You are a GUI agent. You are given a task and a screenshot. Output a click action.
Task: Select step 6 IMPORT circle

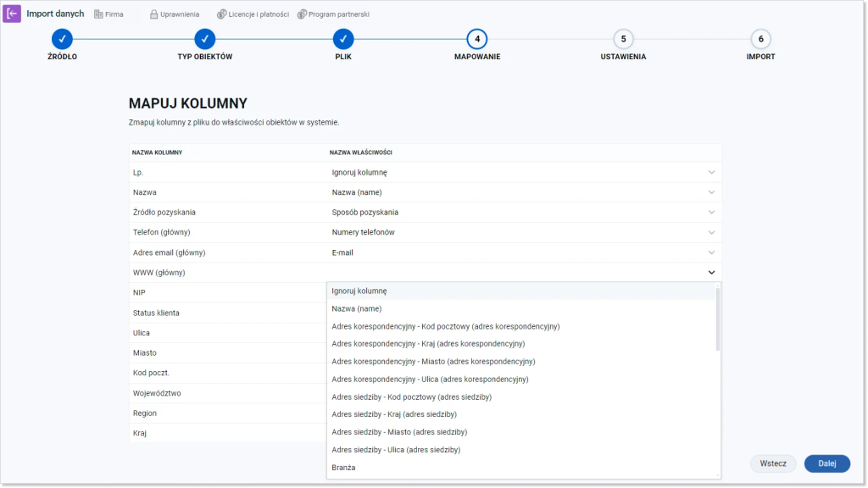[x=760, y=39]
